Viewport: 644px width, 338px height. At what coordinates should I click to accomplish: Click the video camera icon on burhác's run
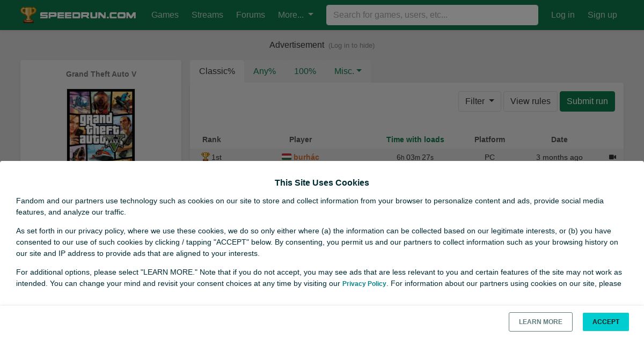pos(612,157)
